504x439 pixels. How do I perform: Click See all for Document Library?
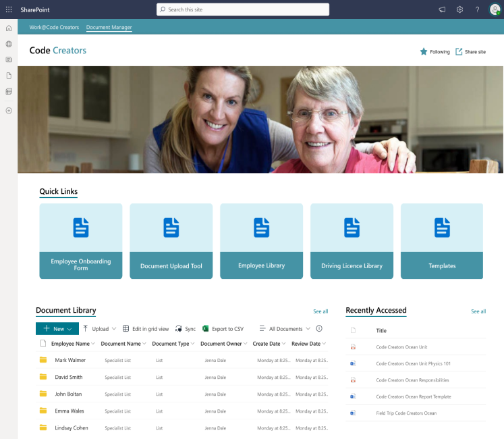320,311
